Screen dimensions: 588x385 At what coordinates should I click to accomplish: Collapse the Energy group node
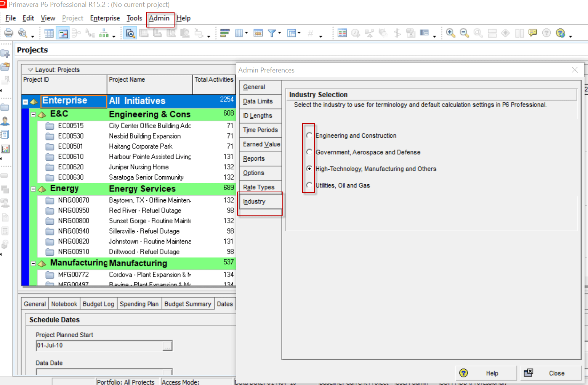pyautogui.click(x=33, y=189)
